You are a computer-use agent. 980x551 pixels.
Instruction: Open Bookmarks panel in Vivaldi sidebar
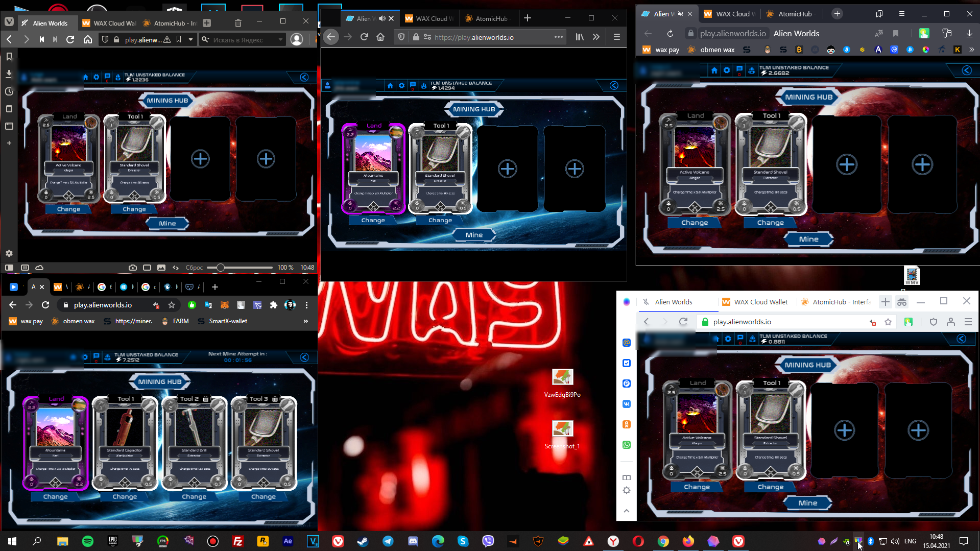9,56
